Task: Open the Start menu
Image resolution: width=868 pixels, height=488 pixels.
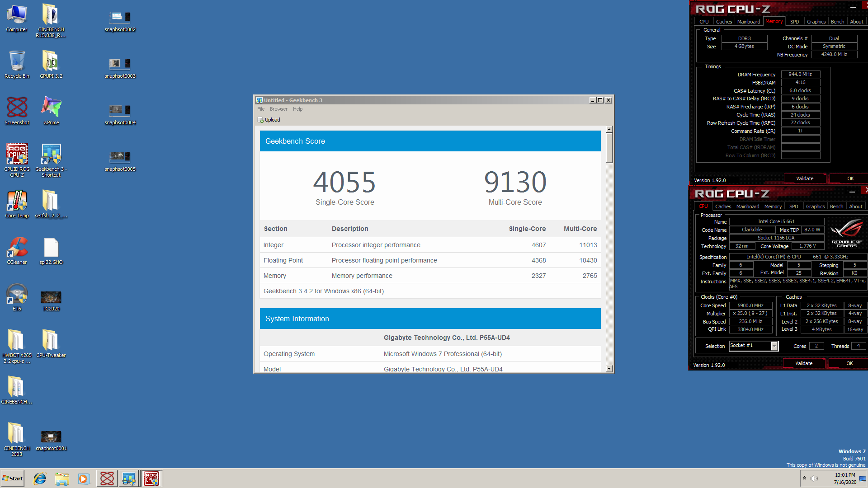Action: point(12,479)
